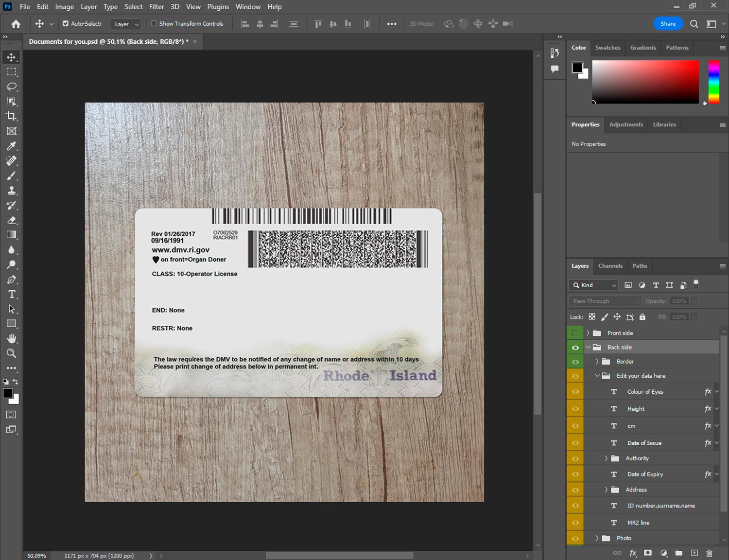The width and height of the screenshot is (729, 560).
Task: Select the Move tool
Action: click(11, 57)
